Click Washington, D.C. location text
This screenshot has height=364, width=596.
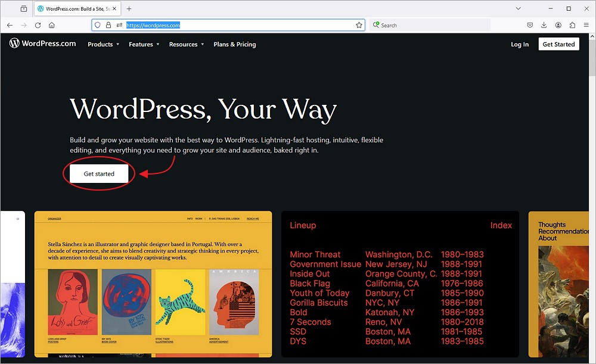[x=399, y=254]
